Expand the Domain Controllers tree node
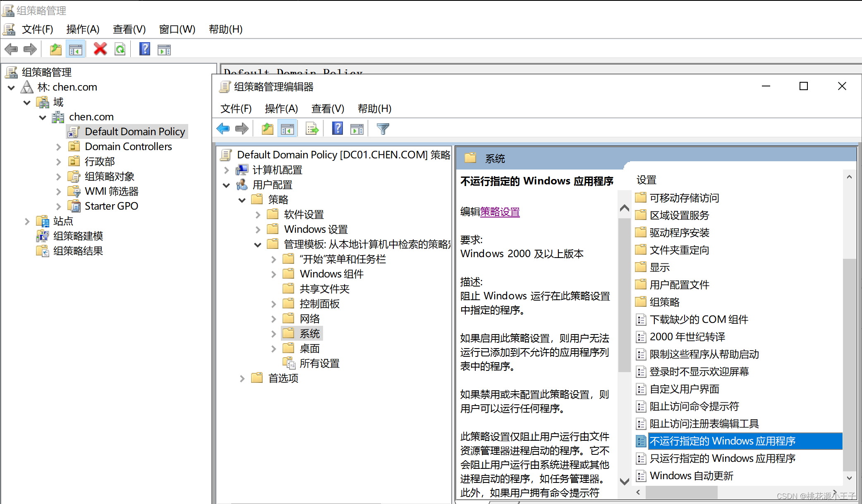862x504 pixels. 58,147
